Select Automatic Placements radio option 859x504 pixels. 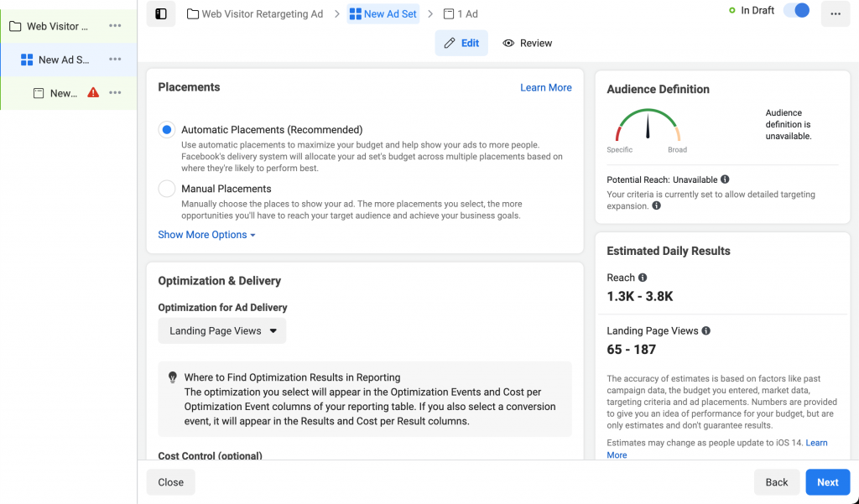pos(167,130)
